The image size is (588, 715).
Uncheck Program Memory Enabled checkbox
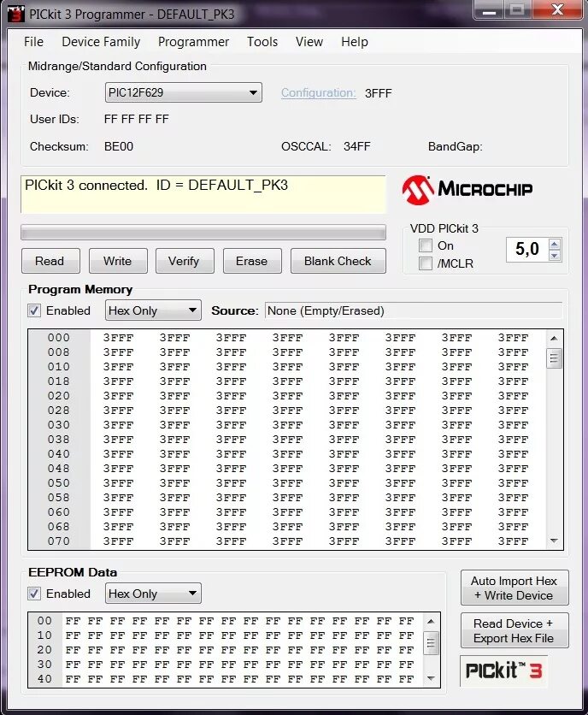point(34,310)
